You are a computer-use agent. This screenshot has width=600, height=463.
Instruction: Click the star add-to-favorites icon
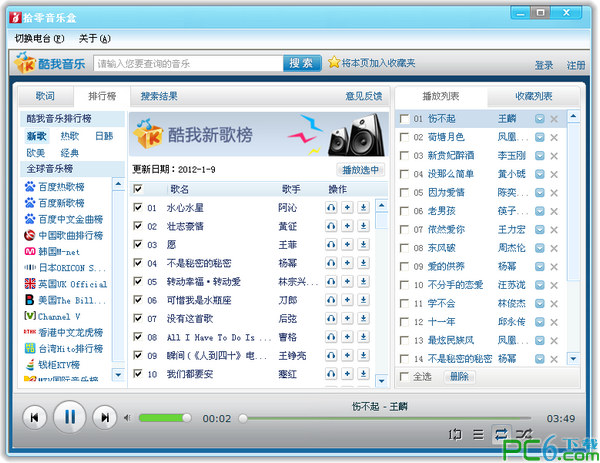(334, 63)
